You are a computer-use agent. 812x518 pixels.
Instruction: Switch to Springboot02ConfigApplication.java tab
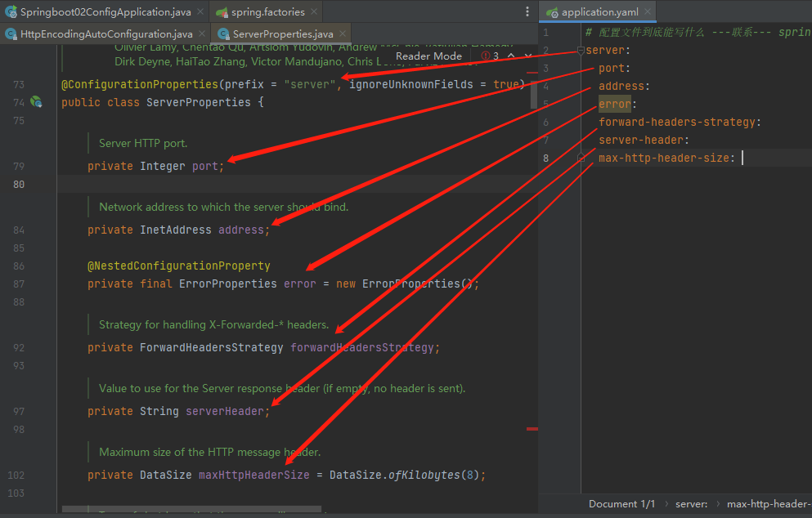coord(105,11)
